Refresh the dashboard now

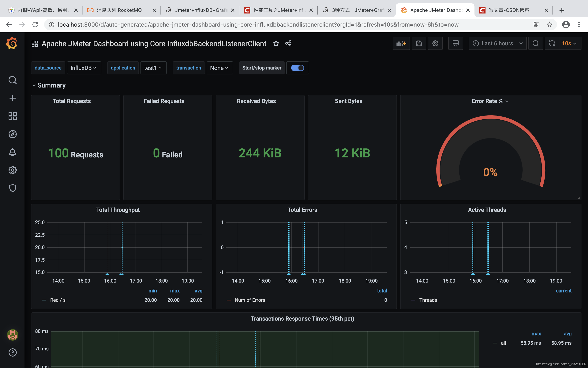(552, 43)
